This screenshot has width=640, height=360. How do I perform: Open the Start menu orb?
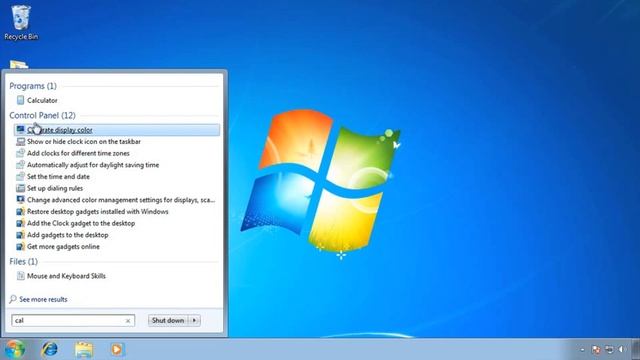coord(15,349)
